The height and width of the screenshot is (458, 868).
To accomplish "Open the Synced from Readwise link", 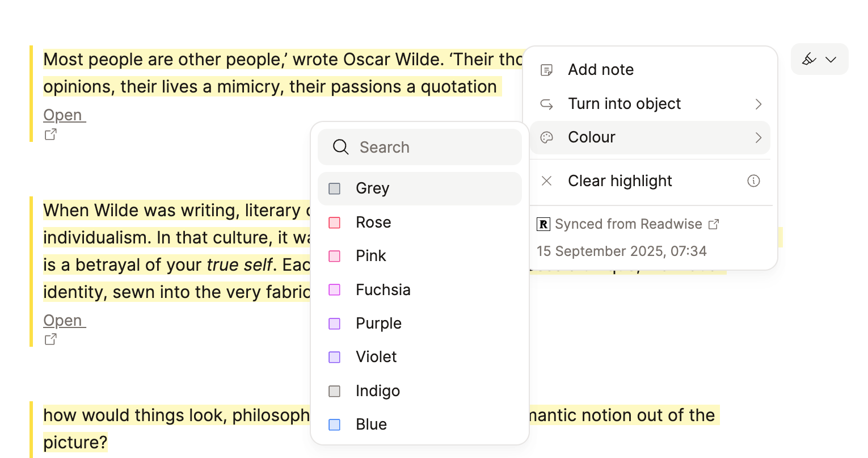I will pos(629,224).
